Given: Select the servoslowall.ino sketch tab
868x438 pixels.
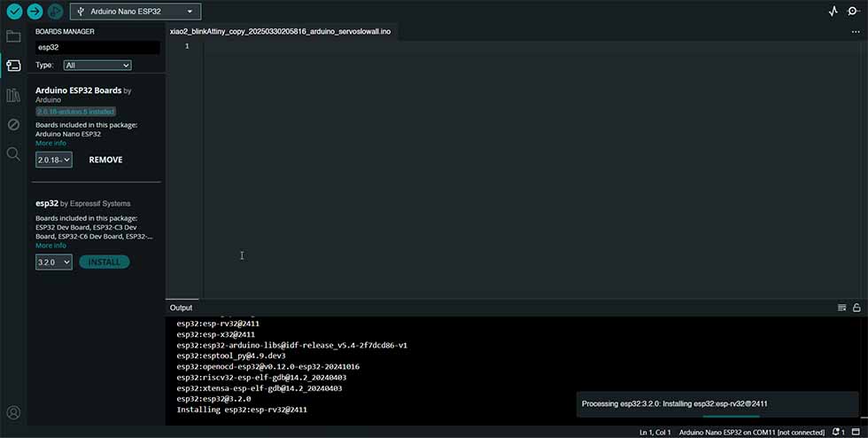Looking at the screenshot, I should coord(280,32).
